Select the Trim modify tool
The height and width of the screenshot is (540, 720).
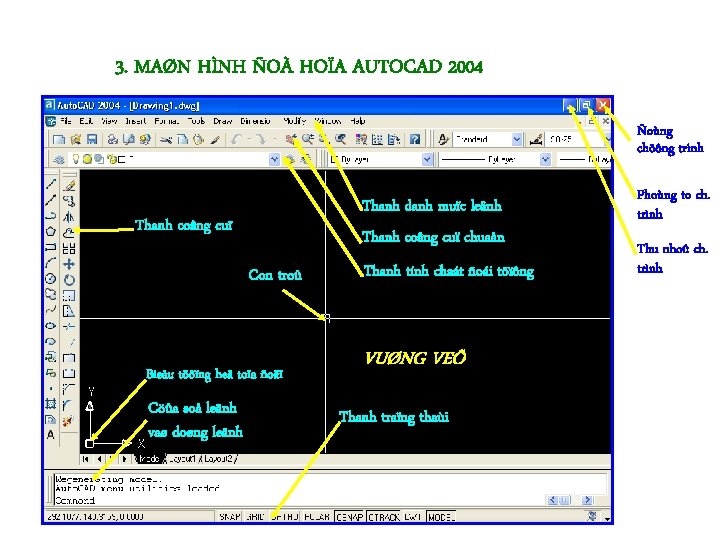coord(69,326)
